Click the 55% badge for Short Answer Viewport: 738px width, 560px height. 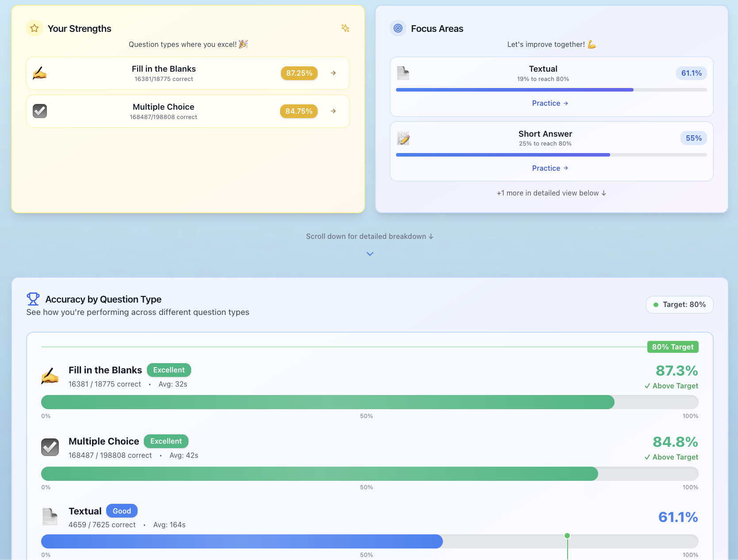pyautogui.click(x=693, y=138)
